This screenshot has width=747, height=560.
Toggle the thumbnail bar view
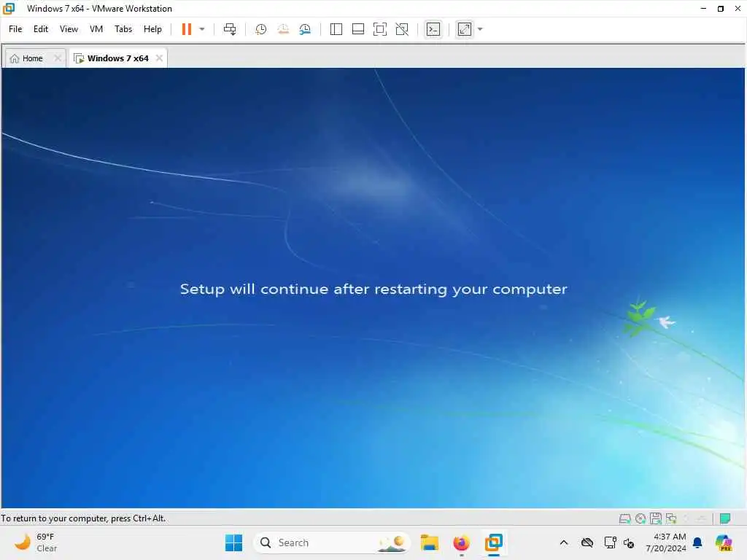[357, 29]
